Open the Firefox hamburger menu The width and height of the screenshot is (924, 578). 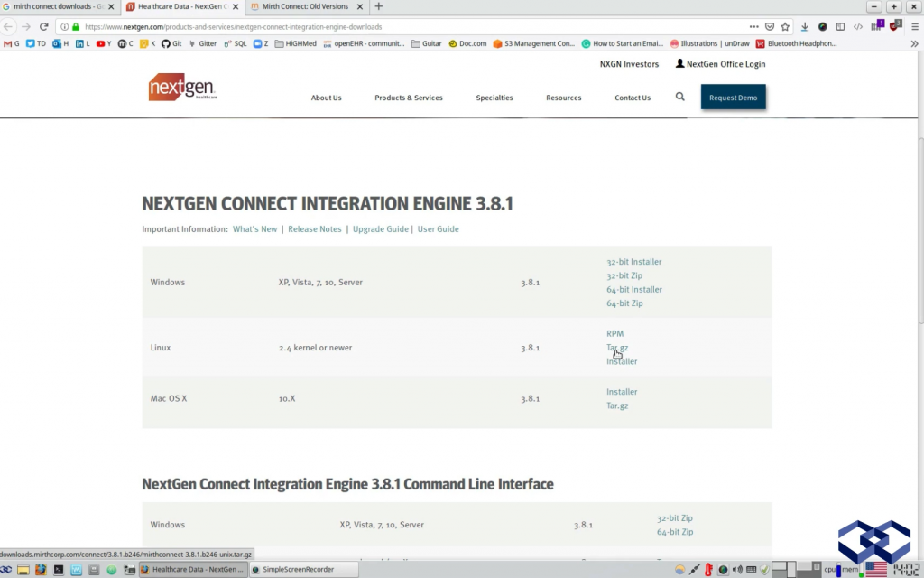coord(915,26)
